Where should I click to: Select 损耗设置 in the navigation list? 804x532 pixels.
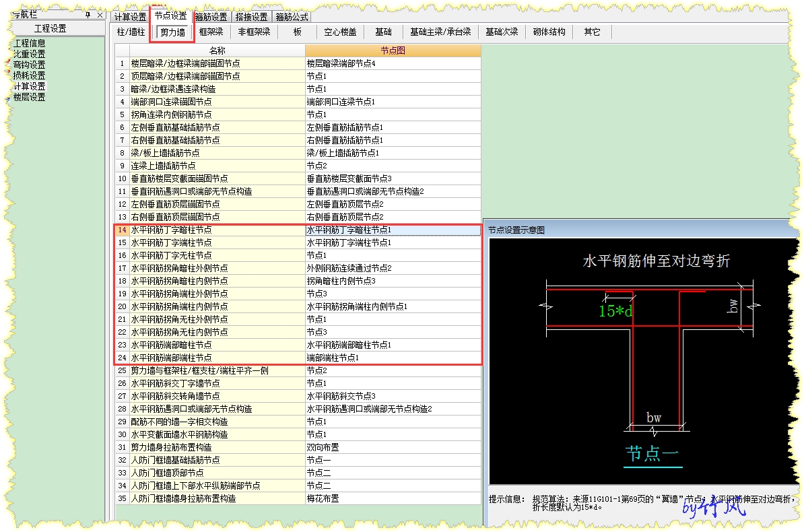[29, 75]
